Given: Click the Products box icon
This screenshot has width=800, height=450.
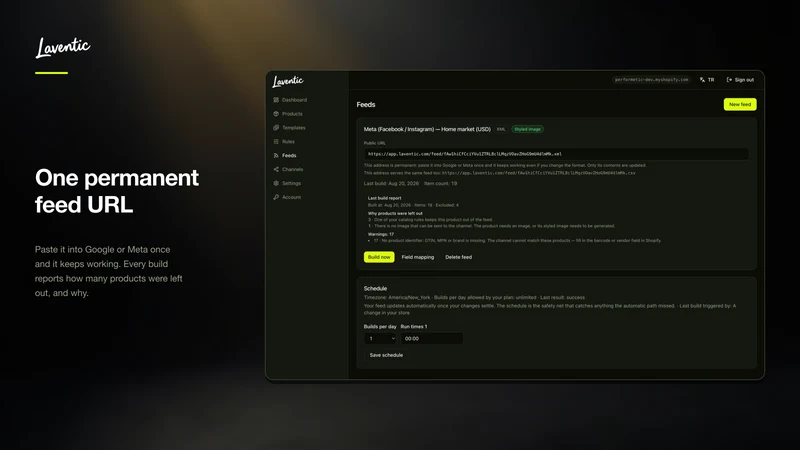Looking at the screenshot, I should [276, 114].
